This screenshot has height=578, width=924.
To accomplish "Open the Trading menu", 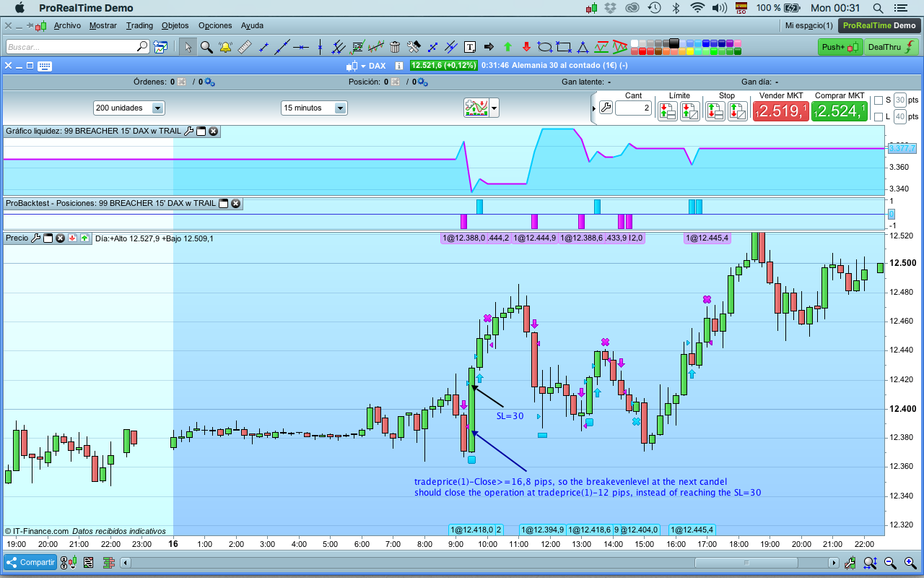I will (139, 25).
